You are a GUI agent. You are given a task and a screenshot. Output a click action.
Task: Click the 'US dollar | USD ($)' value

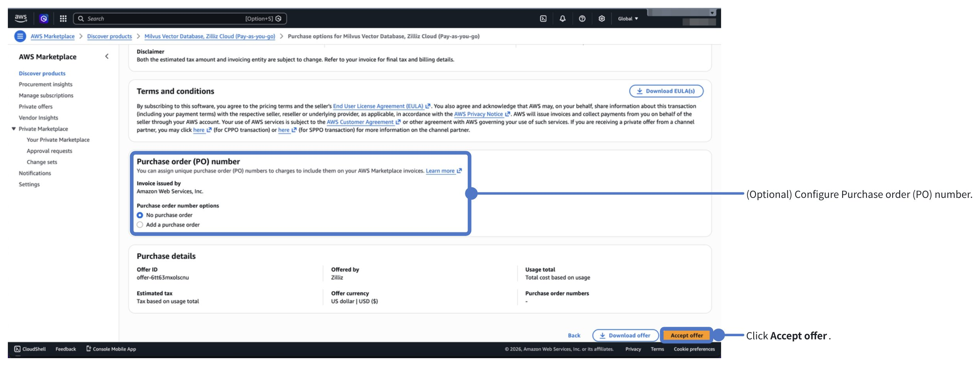[x=354, y=301]
